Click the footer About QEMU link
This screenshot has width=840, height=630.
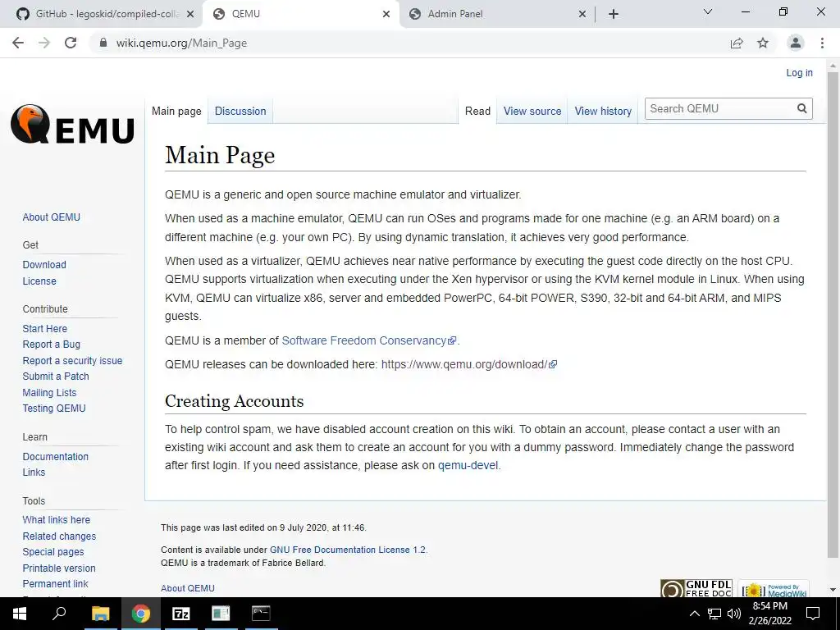pos(188,588)
